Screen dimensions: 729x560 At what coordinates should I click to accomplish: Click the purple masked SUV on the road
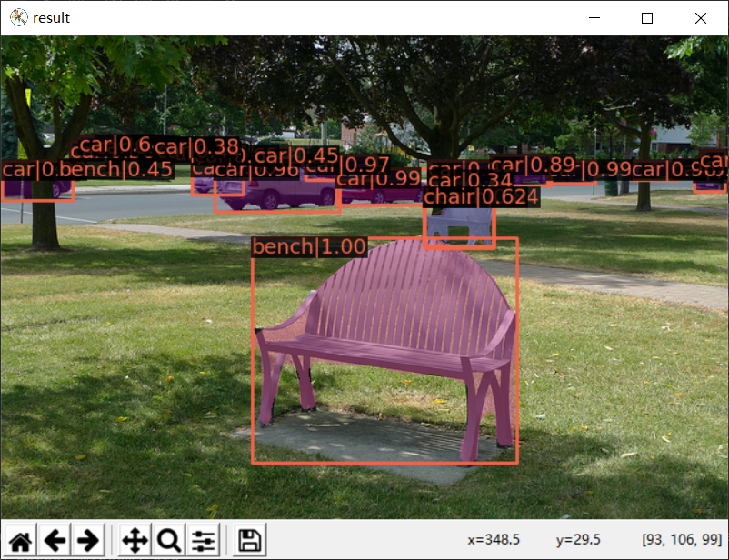[x=278, y=193]
